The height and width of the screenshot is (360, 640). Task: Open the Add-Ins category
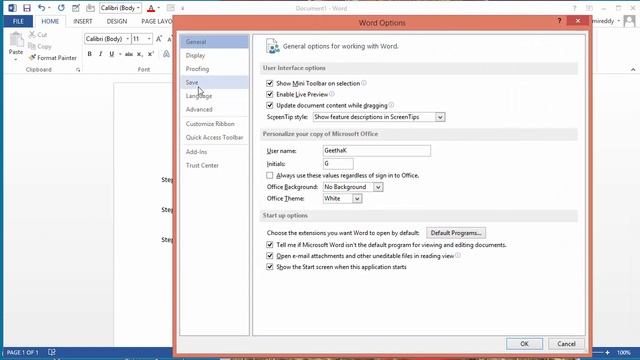[214, 152]
